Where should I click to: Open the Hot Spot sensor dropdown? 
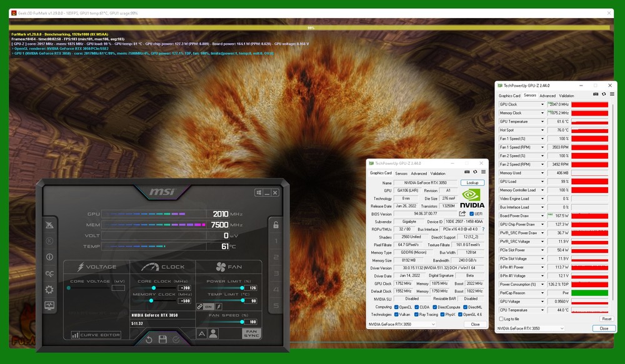[x=542, y=130]
